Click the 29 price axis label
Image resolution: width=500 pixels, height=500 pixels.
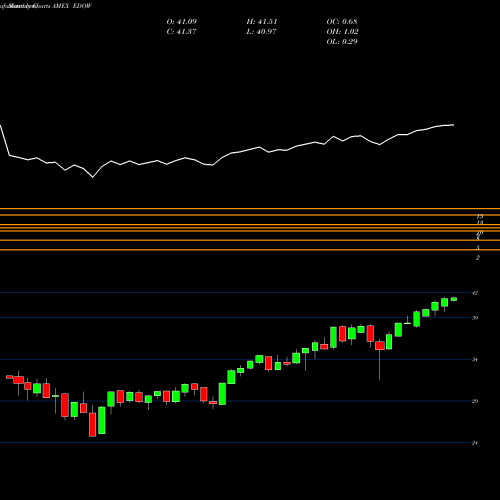point(475,401)
